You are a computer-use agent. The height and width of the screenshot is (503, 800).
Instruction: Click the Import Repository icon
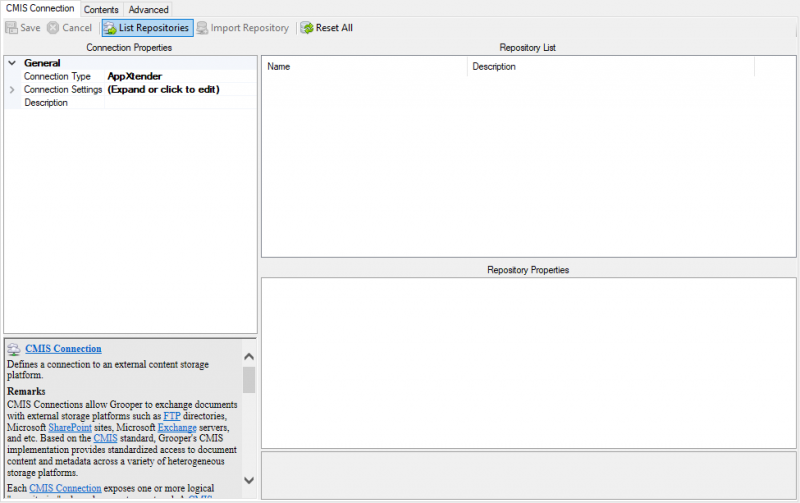pos(203,28)
